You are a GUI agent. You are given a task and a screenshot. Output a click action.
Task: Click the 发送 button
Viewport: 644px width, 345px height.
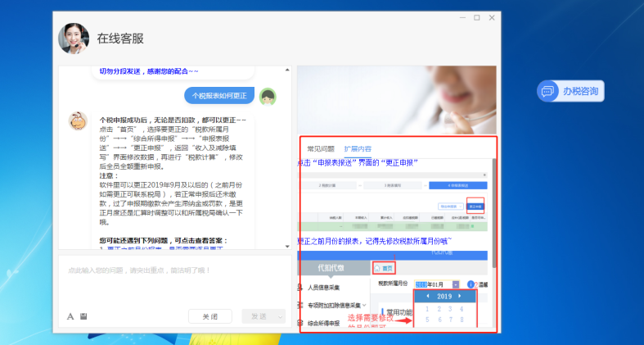259,316
